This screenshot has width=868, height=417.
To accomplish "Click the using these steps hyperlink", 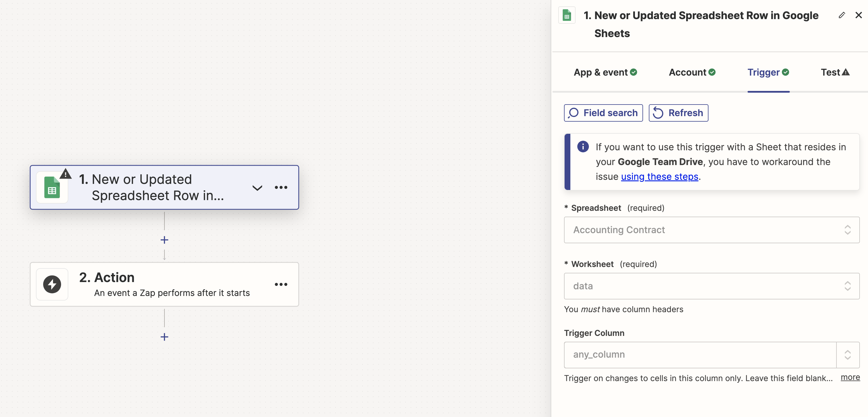I will click(x=659, y=176).
